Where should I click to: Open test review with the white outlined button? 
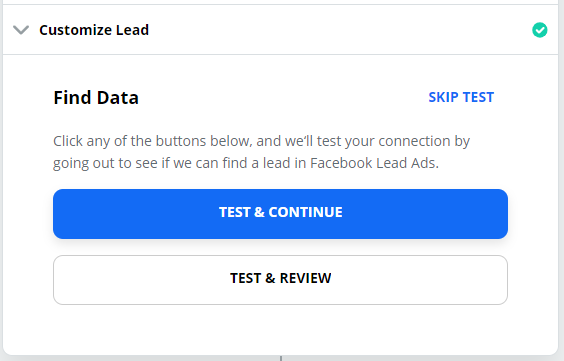(x=280, y=280)
